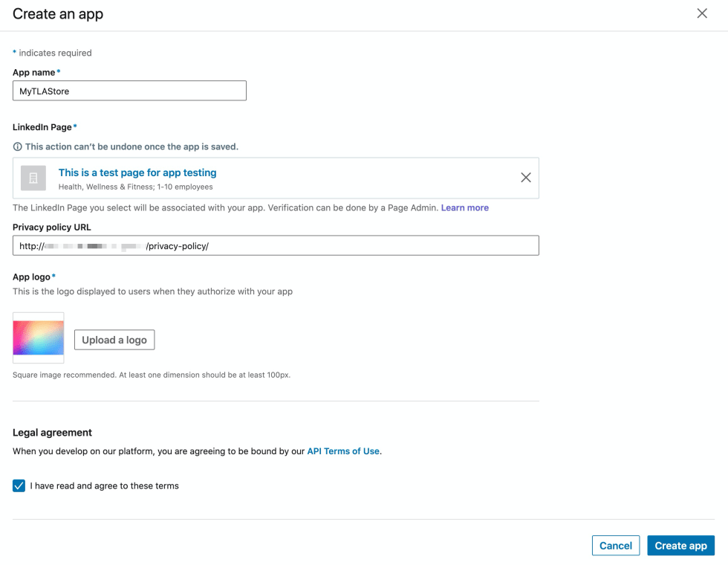The height and width of the screenshot is (565, 728).
Task: Click the 'This action can't be undone' warning
Action: [132, 147]
